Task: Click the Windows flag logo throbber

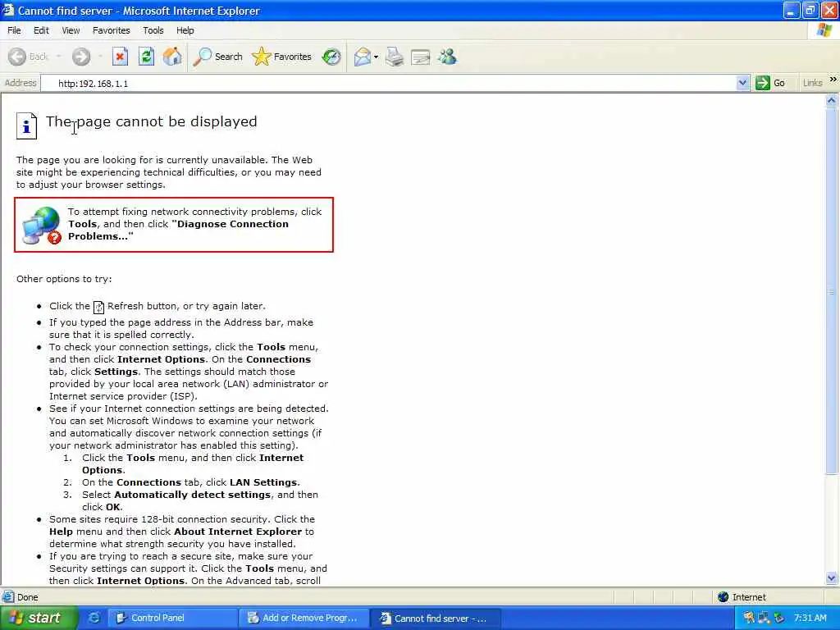Action: pos(824,30)
